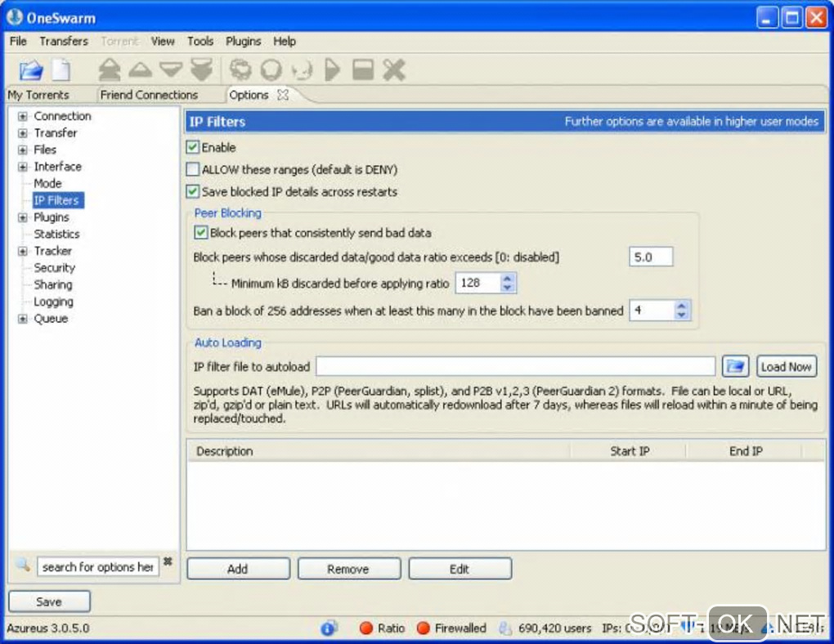Move torrent up arrow toolbar icon
Image resolution: width=834 pixels, height=644 pixels.
(141, 69)
